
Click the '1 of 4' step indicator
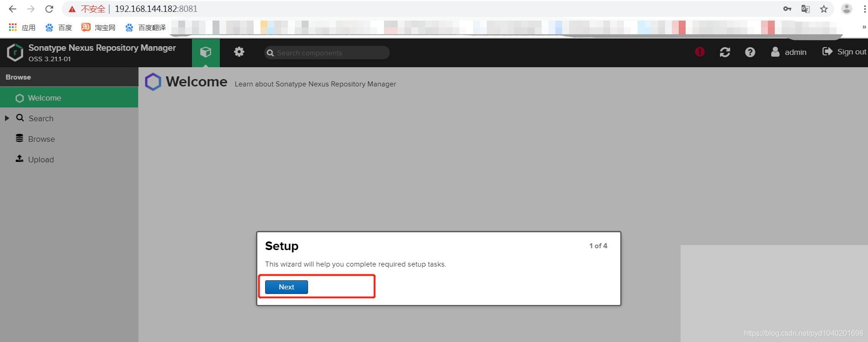tap(598, 246)
